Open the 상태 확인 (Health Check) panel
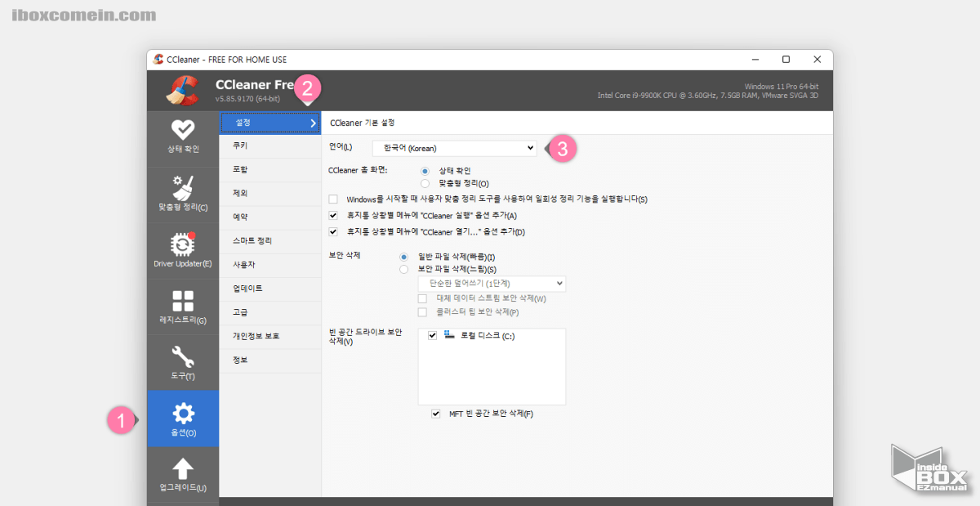Image resolution: width=980 pixels, height=506 pixels. [183, 137]
